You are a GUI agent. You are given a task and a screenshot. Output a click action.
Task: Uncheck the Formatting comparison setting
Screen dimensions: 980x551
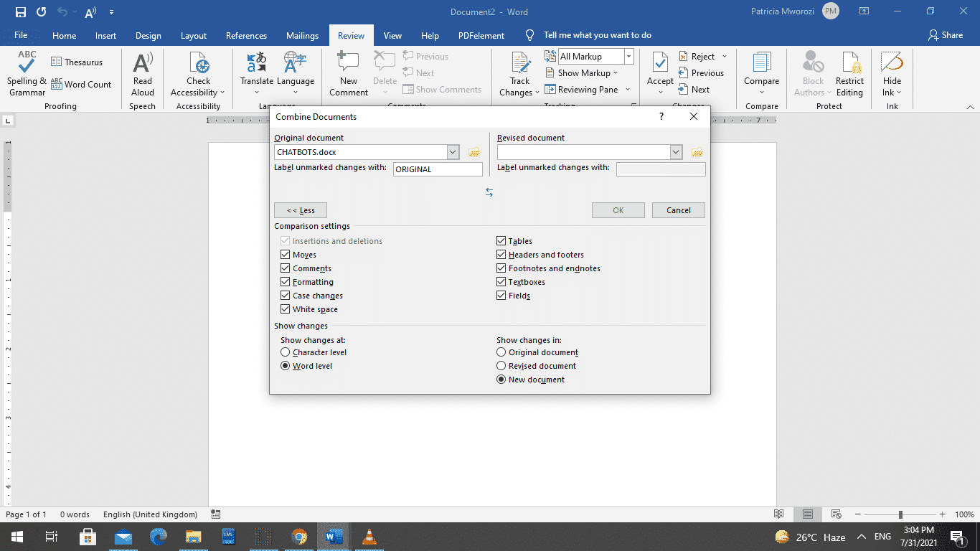point(286,281)
